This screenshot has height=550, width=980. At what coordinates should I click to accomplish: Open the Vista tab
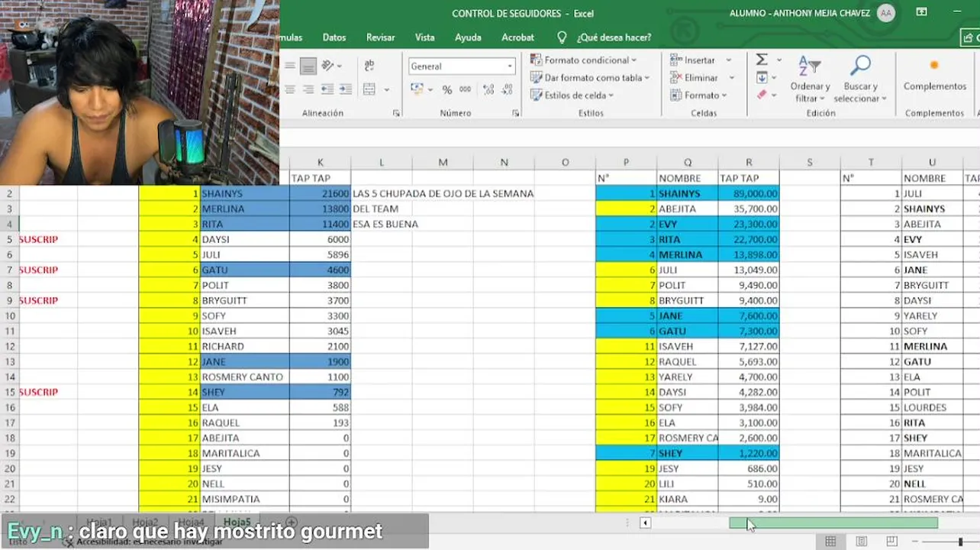point(425,37)
